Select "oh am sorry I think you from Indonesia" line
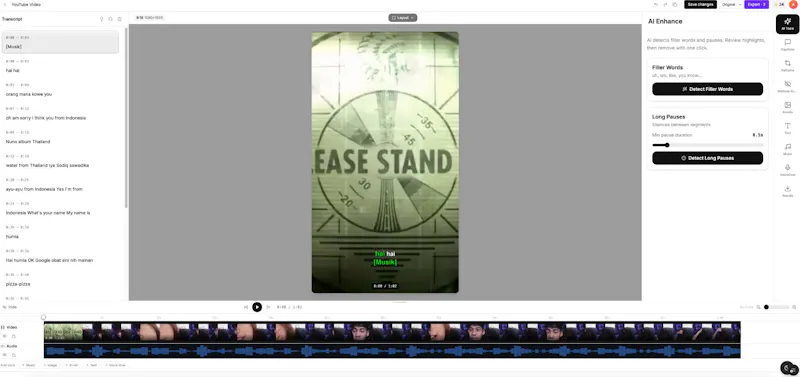This screenshot has width=800, height=377. point(60,113)
